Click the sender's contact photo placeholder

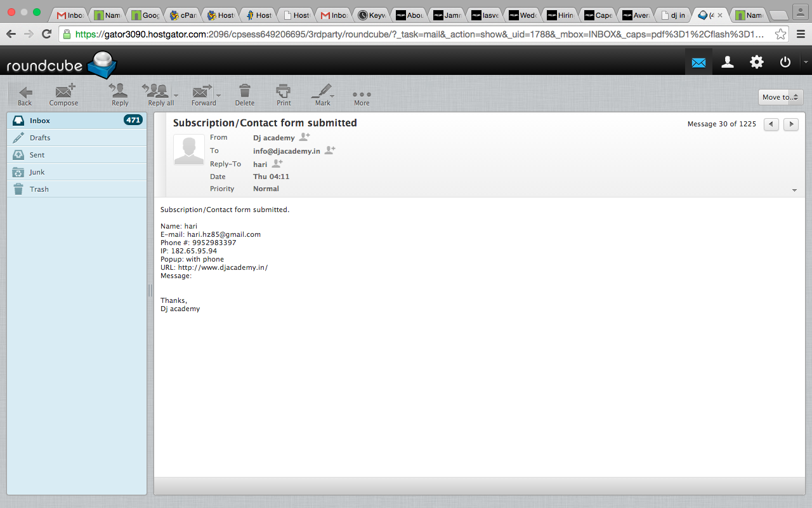189,150
